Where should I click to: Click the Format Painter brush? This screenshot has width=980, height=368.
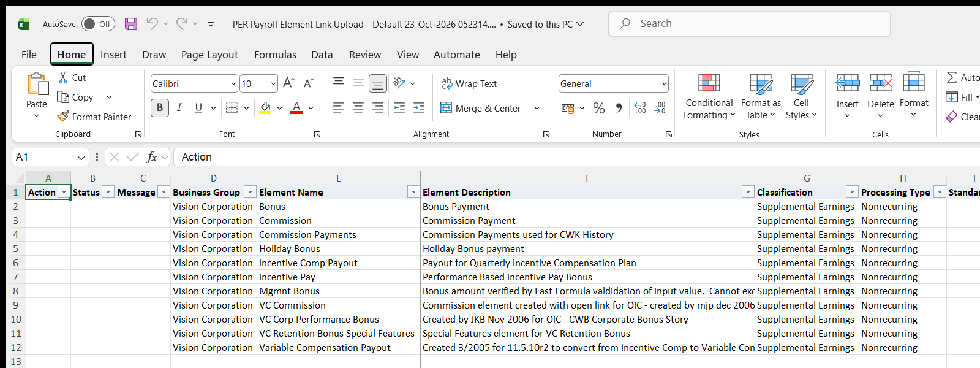(63, 117)
